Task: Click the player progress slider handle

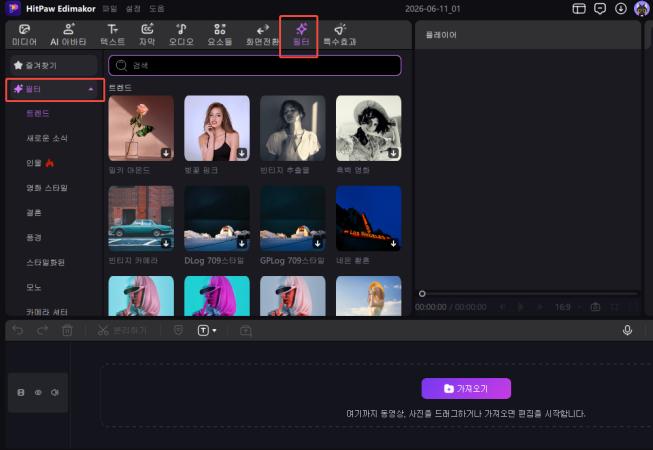Action: click(422, 293)
